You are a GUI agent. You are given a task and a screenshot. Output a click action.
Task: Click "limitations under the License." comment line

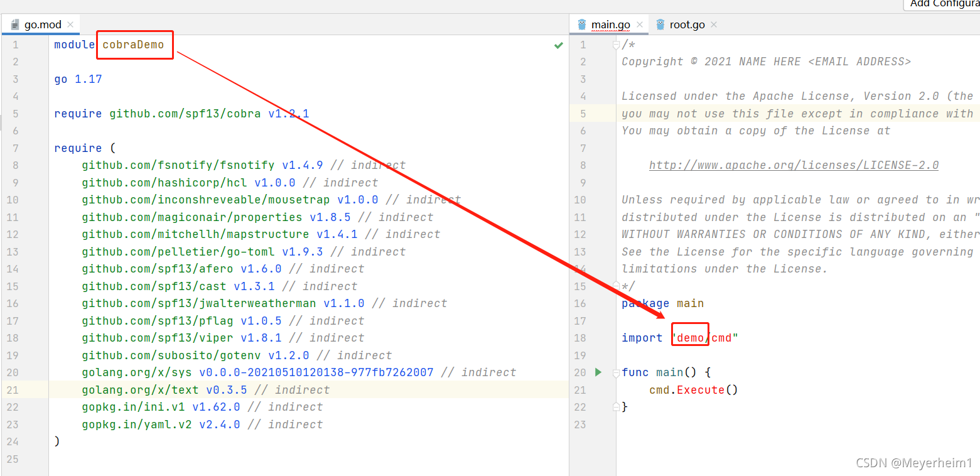pyautogui.click(x=724, y=269)
